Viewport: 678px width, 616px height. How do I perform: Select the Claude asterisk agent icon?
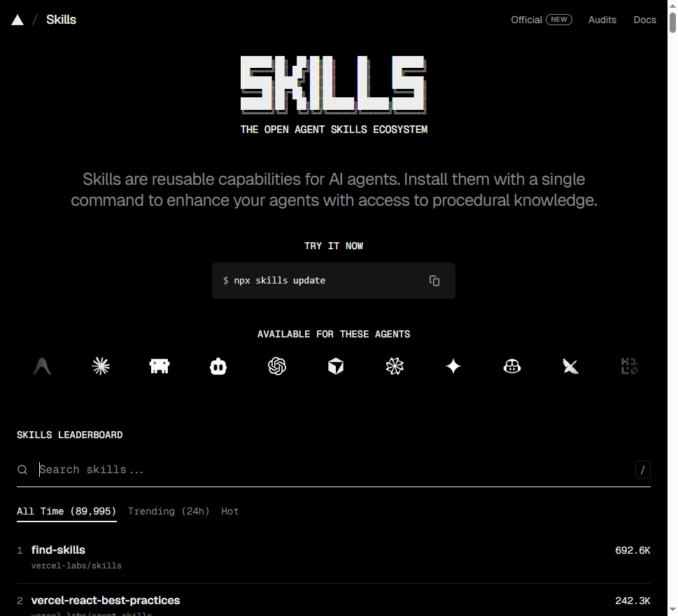tap(100, 365)
